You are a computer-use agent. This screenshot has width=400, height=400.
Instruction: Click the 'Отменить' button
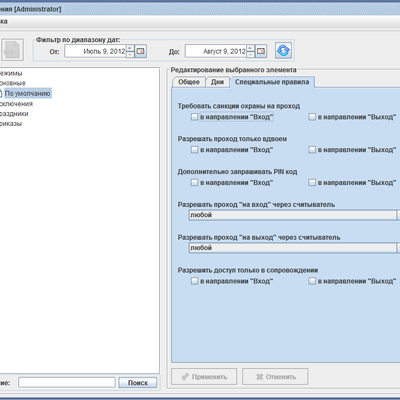(275, 377)
